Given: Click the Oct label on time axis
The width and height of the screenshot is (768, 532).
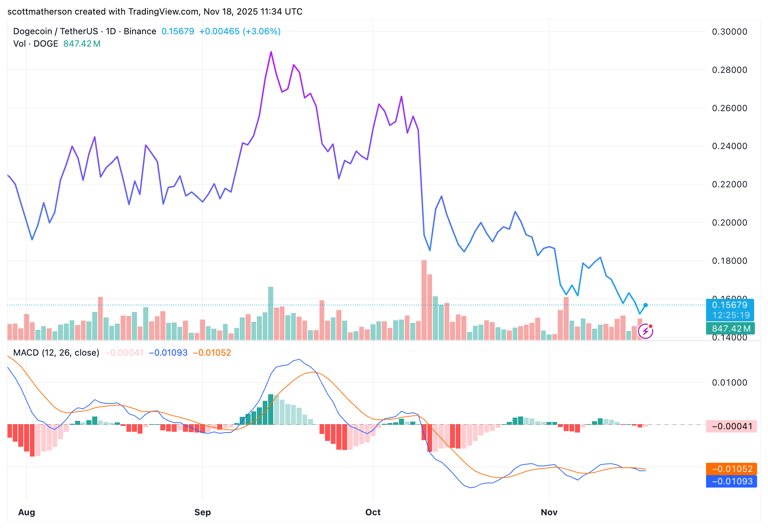Looking at the screenshot, I should point(373,512).
